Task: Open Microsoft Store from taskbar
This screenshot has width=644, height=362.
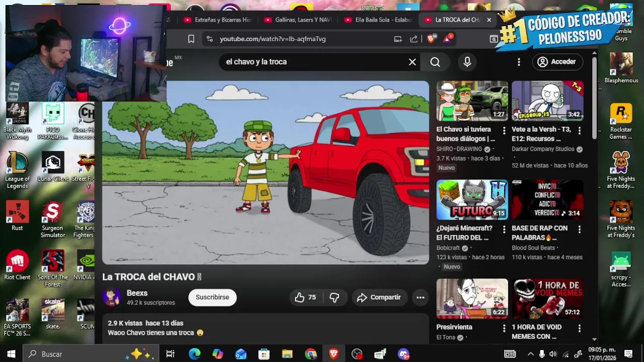Action: [x=264, y=354]
